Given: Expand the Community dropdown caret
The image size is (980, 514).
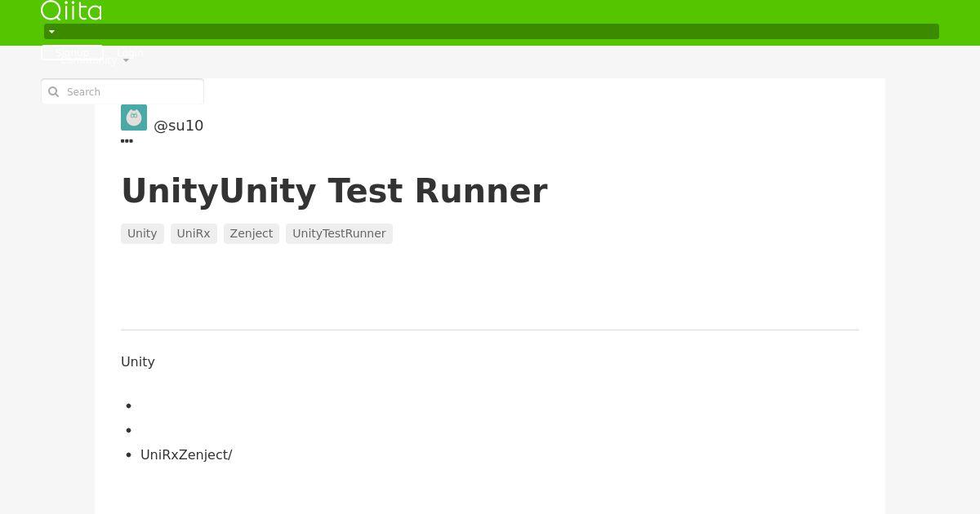Looking at the screenshot, I should tap(126, 60).
